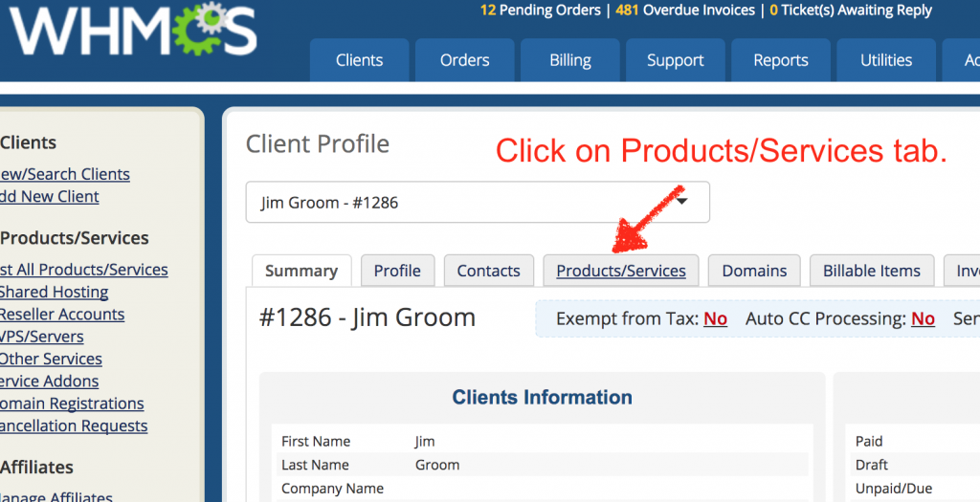Click the Affiliates sidebar heading
This screenshot has width=980, height=502.
point(36,467)
